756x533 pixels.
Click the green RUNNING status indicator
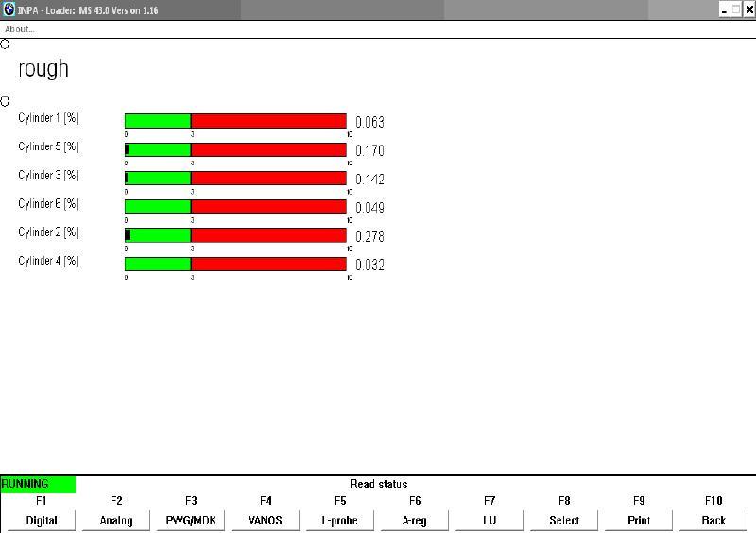click(38, 484)
